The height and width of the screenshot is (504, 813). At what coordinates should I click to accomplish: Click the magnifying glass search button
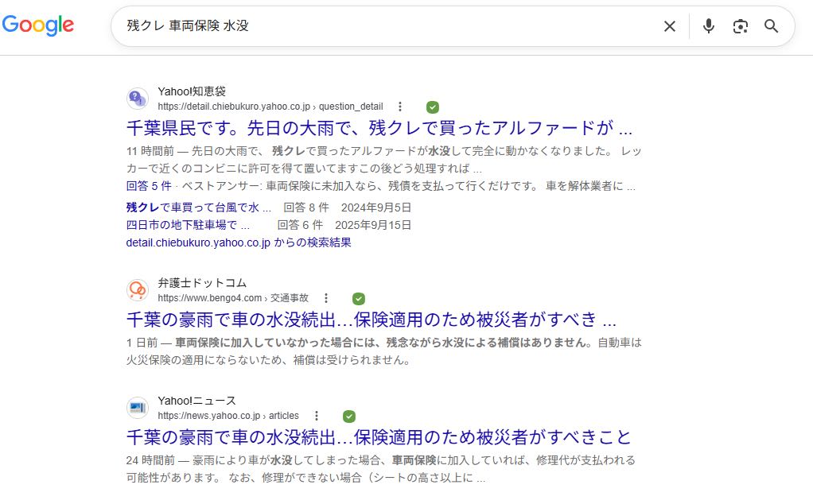(x=771, y=26)
